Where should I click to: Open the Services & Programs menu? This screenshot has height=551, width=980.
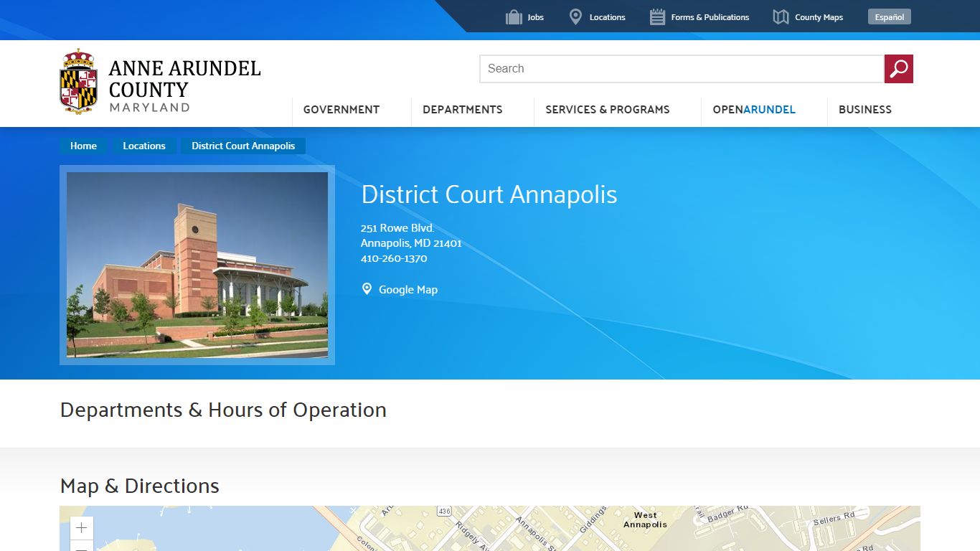(x=608, y=110)
